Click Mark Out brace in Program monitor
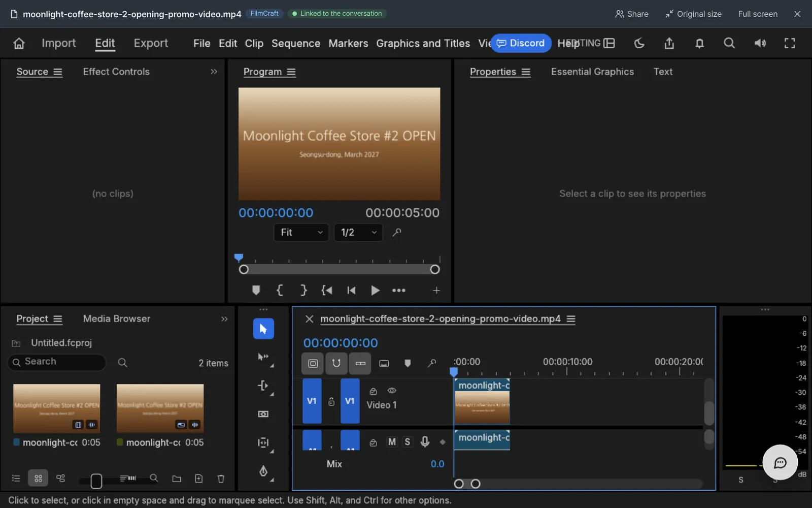The image size is (812, 508). click(303, 290)
